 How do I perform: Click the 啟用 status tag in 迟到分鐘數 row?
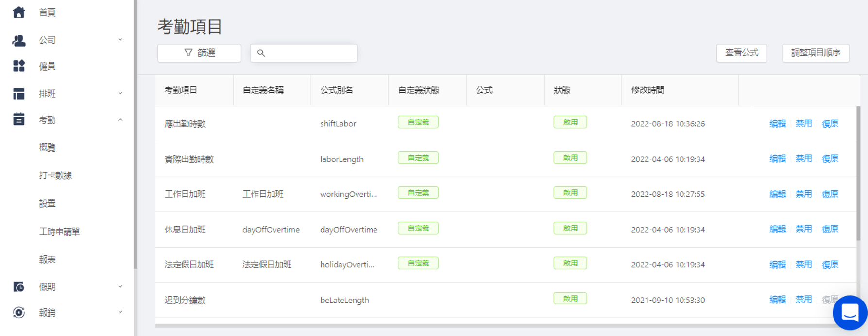[x=570, y=298]
